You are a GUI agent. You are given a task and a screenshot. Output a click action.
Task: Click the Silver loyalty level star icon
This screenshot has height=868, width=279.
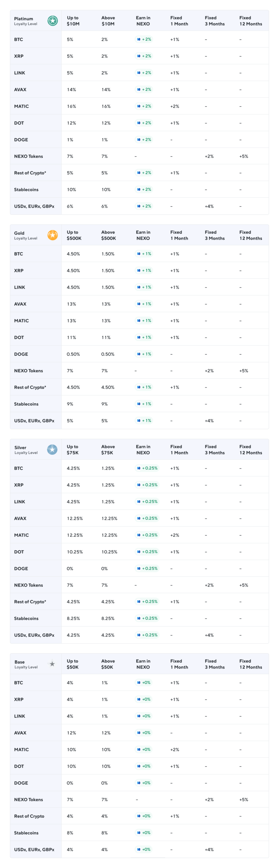click(x=52, y=449)
